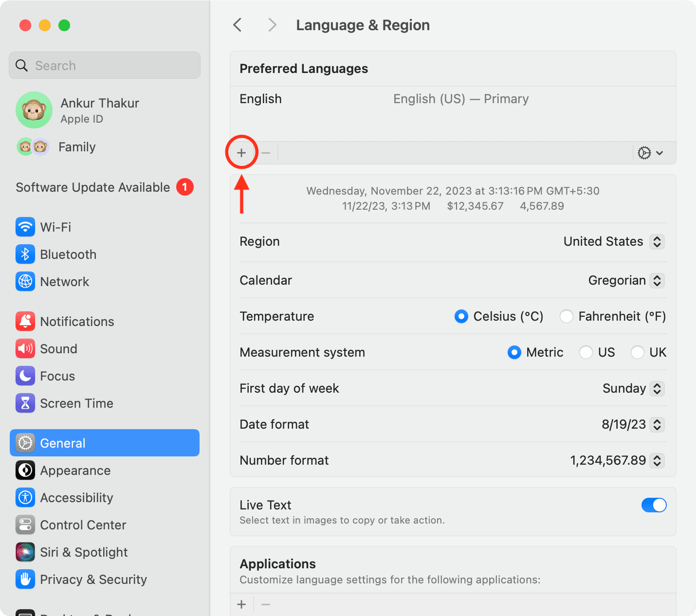This screenshot has width=696, height=616.
Task: Navigate back using the back arrow
Action: pyautogui.click(x=237, y=24)
